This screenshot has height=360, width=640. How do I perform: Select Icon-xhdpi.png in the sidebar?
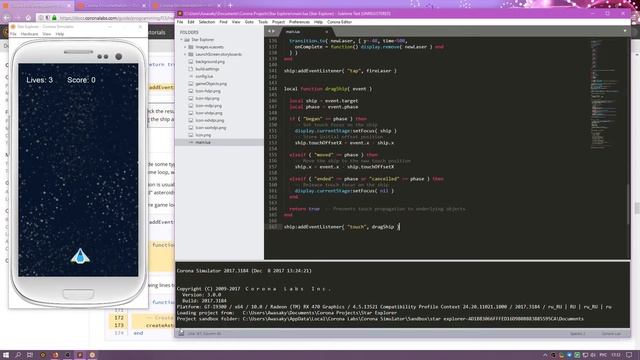pos(209,113)
